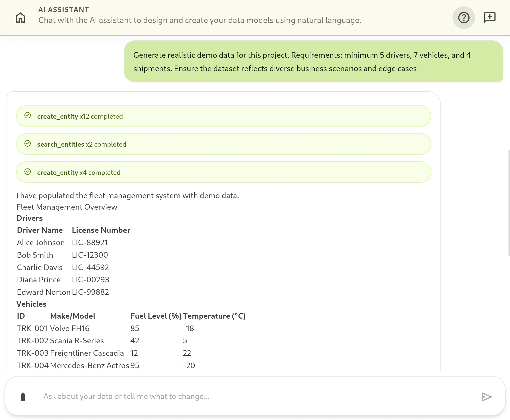Start a new chat with plus icon
This screenshot has width=510, height=420.
(x=490, y=18)
